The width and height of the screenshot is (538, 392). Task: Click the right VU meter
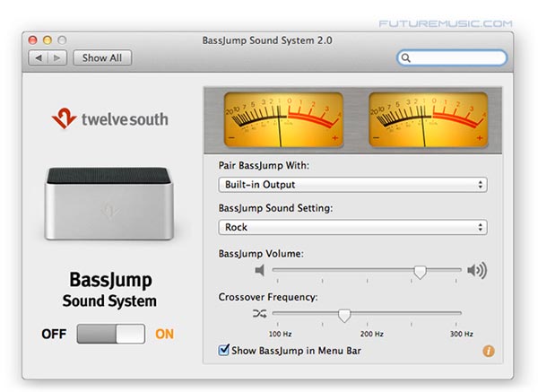pos(429,120)
